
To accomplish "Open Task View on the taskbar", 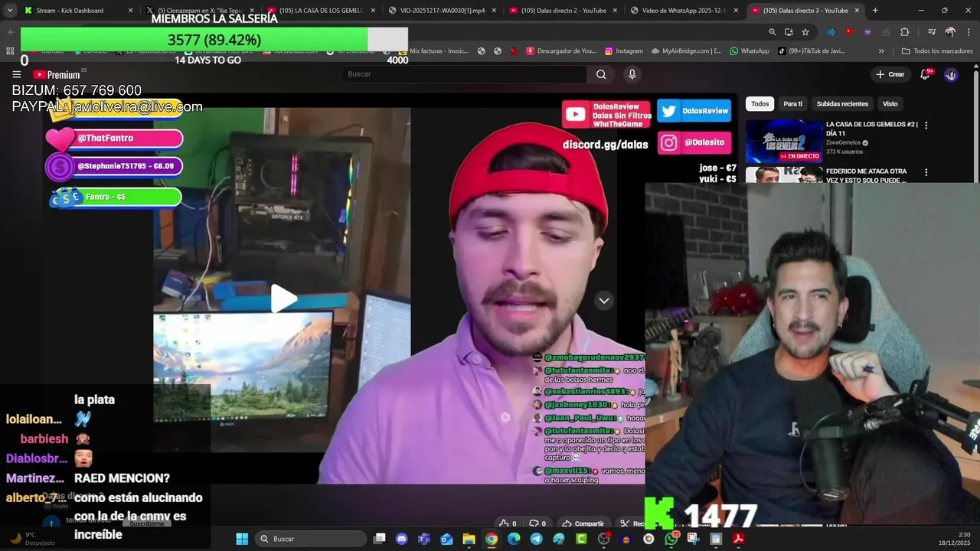I will pyautogui.click(x=380, y=539).
